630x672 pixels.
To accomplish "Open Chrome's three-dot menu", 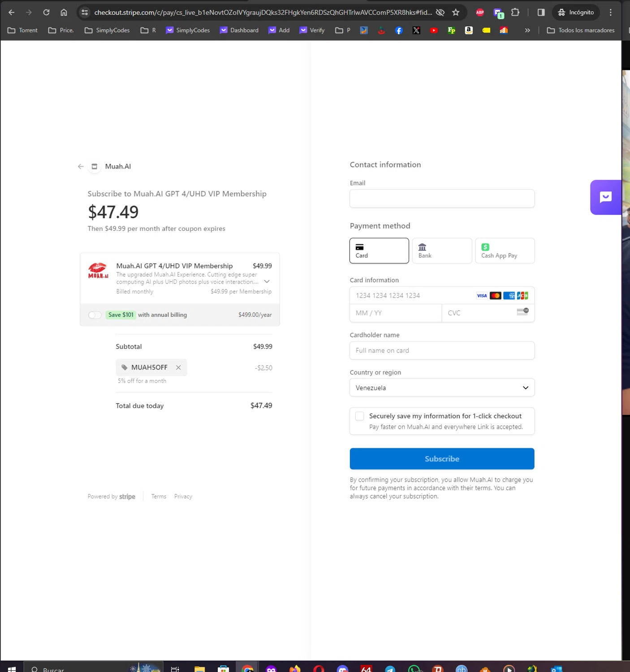I will tap(610, 13).
